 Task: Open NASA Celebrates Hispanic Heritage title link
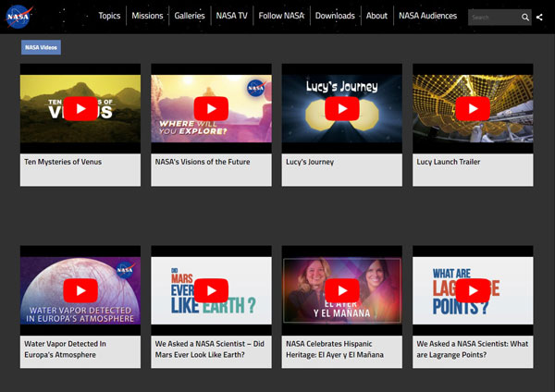click(x=335, y=349)
